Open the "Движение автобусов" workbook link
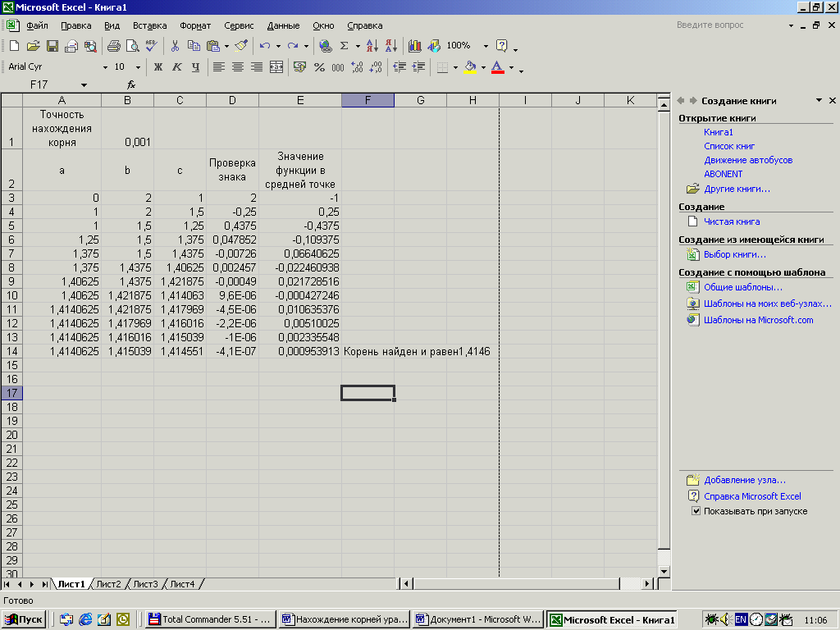The width and height of the screenshot is (840, 630). 748,160
